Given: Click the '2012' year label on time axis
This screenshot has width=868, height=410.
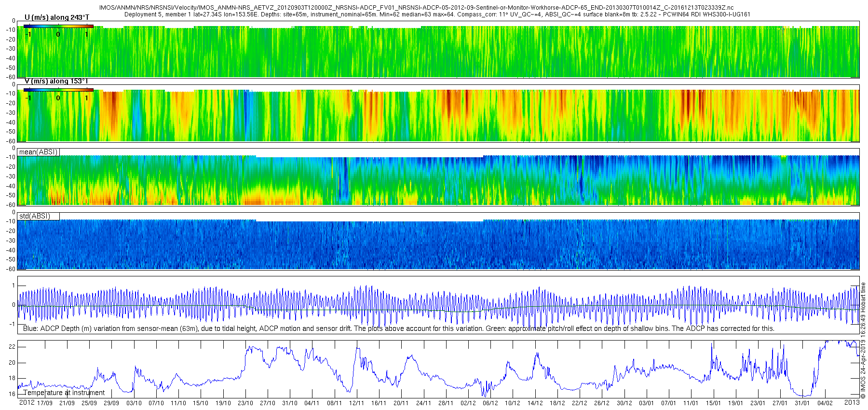Looking at the screenshot, I should (27, 403).
